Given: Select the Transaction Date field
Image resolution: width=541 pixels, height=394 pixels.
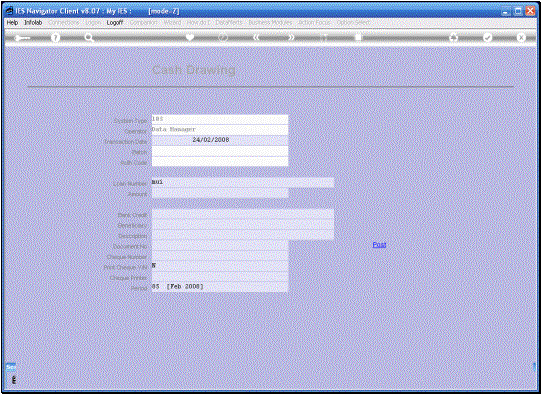Looking at the screenshot, I should tap(220, 140).
